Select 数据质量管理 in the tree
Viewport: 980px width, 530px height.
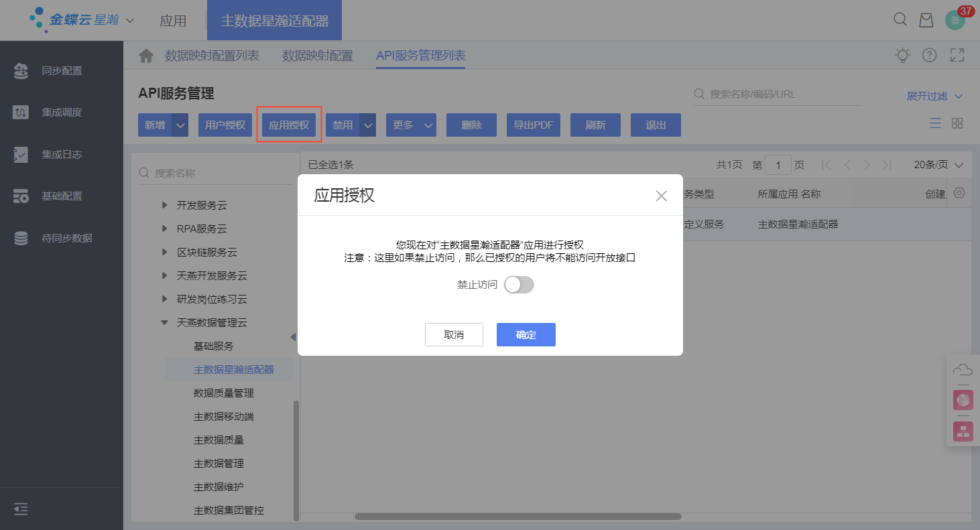point(224,393)
